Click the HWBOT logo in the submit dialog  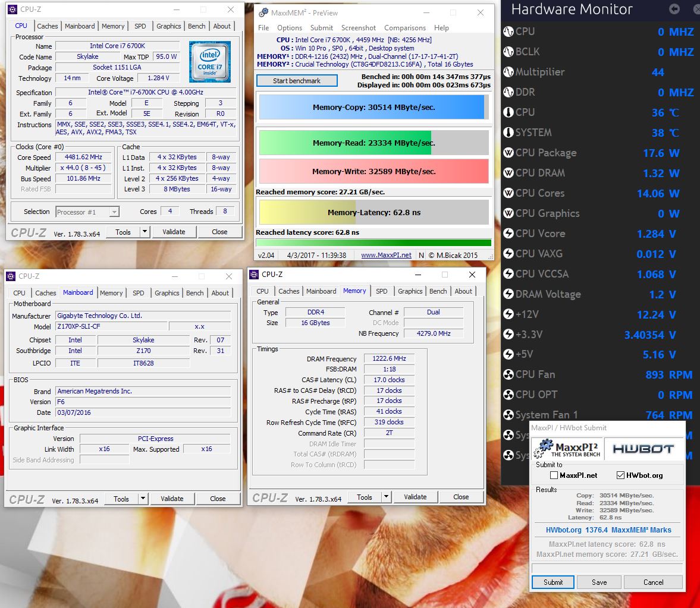[x=643, y=449]
